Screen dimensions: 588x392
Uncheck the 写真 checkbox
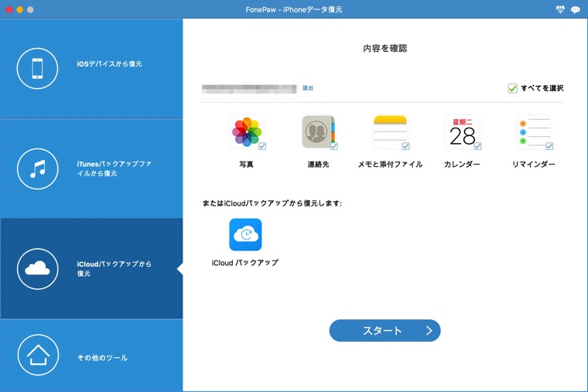point(262,146)
